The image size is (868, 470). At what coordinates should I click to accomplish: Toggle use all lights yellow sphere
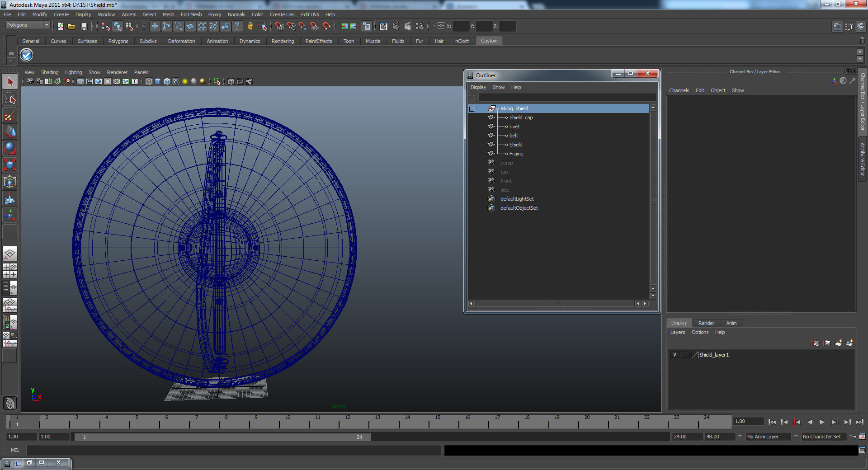click(185, 81)
